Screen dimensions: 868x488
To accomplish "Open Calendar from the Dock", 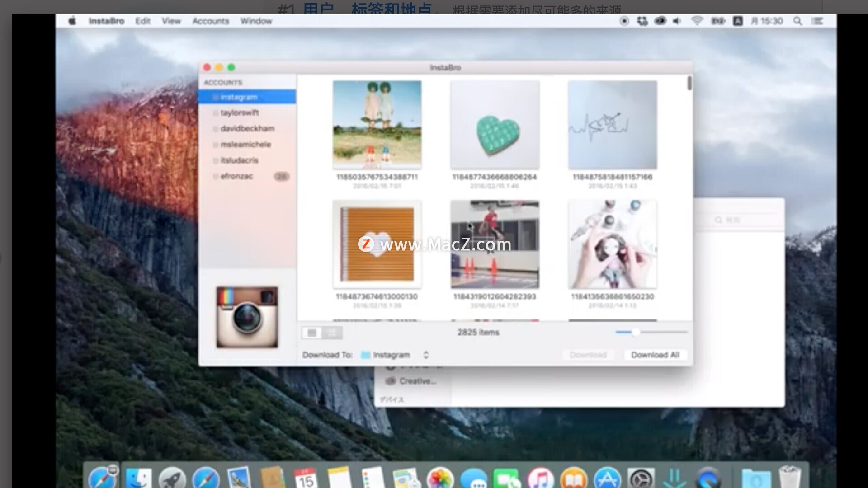I will 306,479.
